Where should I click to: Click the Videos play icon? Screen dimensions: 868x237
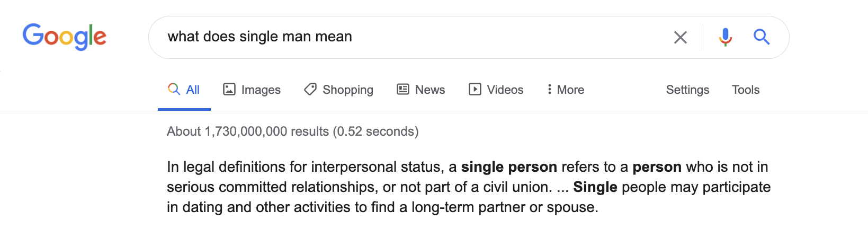pyautogui.click(x=475, y=89)
